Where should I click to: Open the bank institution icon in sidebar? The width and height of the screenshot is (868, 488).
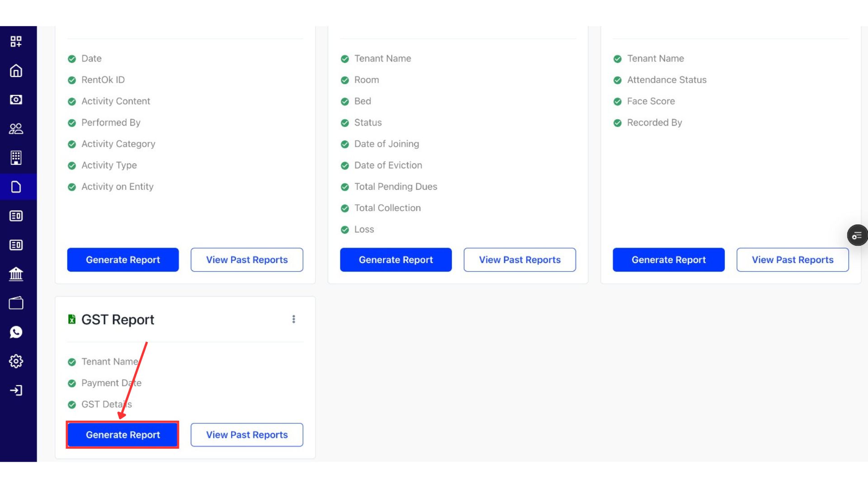click(x=16, y=274)
